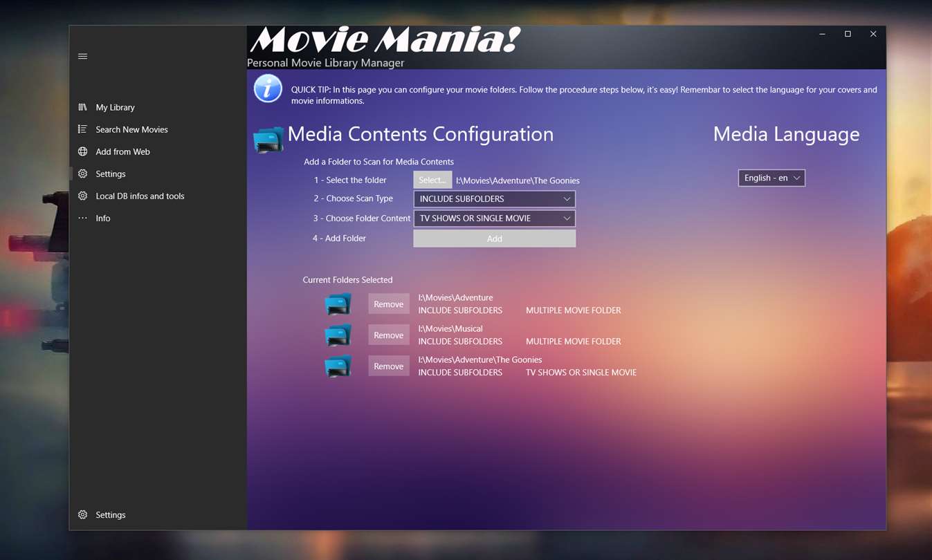The image size is (932, 560).
Task: Click the Info ellipsis icon
Action: point(83,218)
